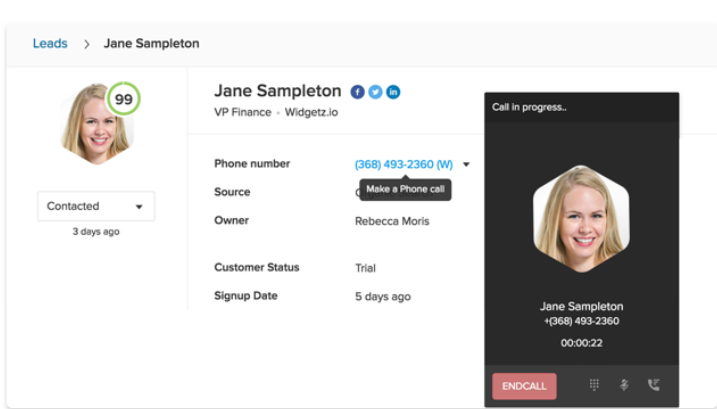Open Jane Sampleton's Twitter profile icon
Screen dimensions: 717x409
pyautogui.click(x=375, y=92)
